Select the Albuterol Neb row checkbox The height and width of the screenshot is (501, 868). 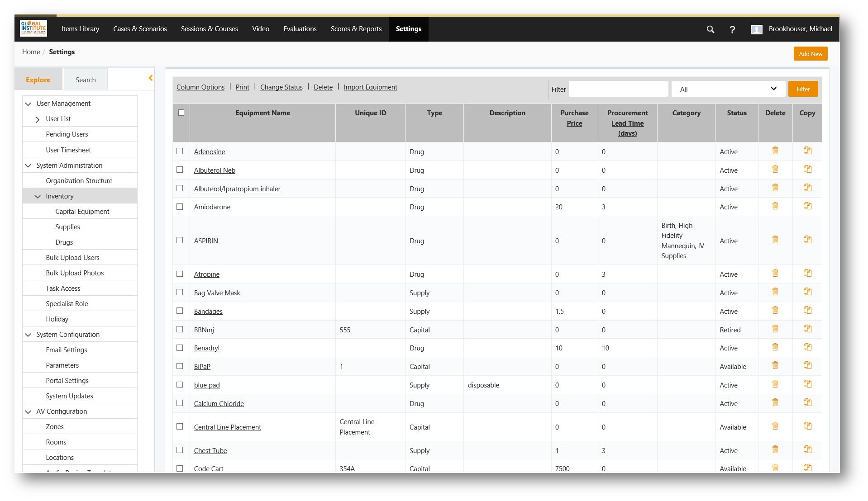180,170
